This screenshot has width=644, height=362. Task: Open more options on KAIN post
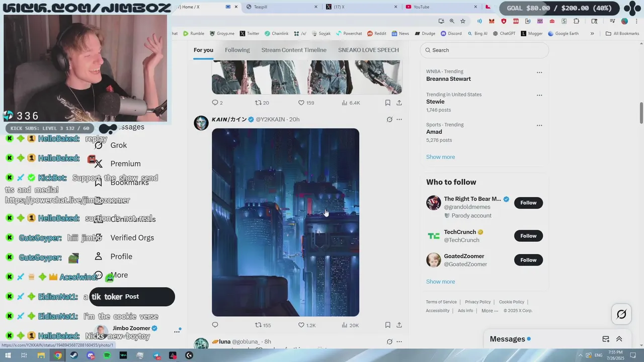[x=399, y=120]
